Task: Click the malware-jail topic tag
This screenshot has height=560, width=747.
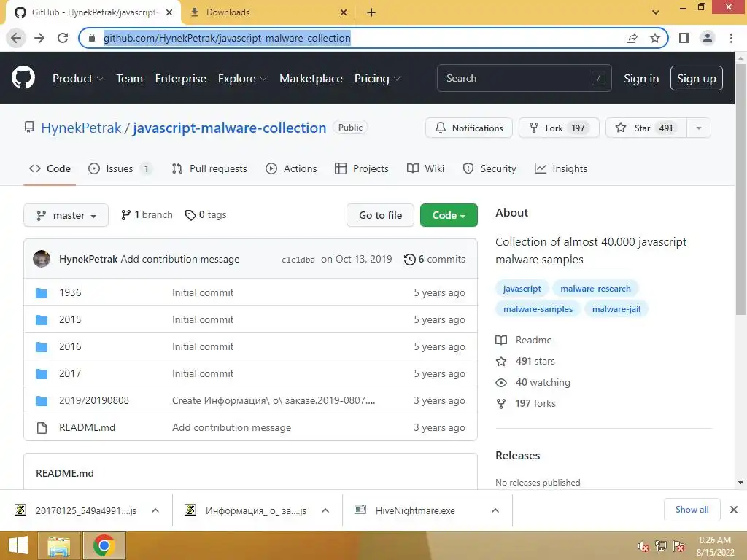Action: click(x=616, y=309)
